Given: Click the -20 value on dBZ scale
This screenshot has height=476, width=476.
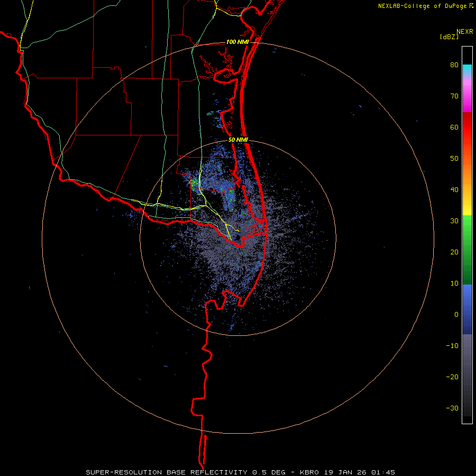Looking at the screenshot, I should pyautogui.click(x=452, y=377).
